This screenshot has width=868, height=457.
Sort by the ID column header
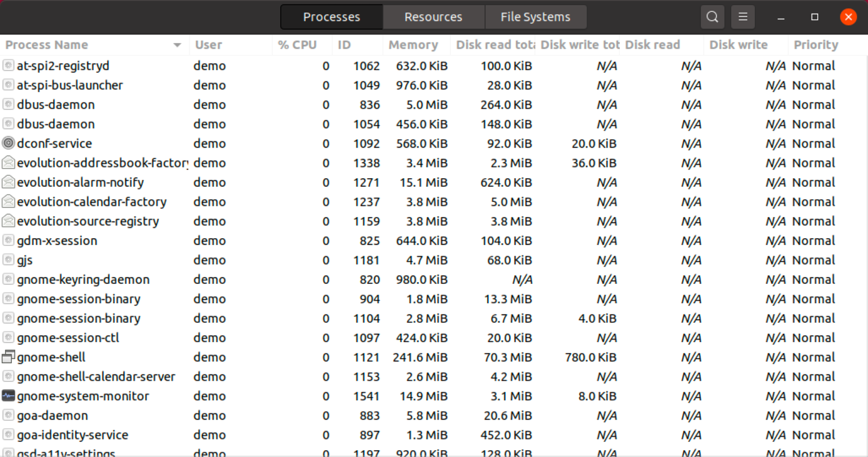tap(357, 45)
